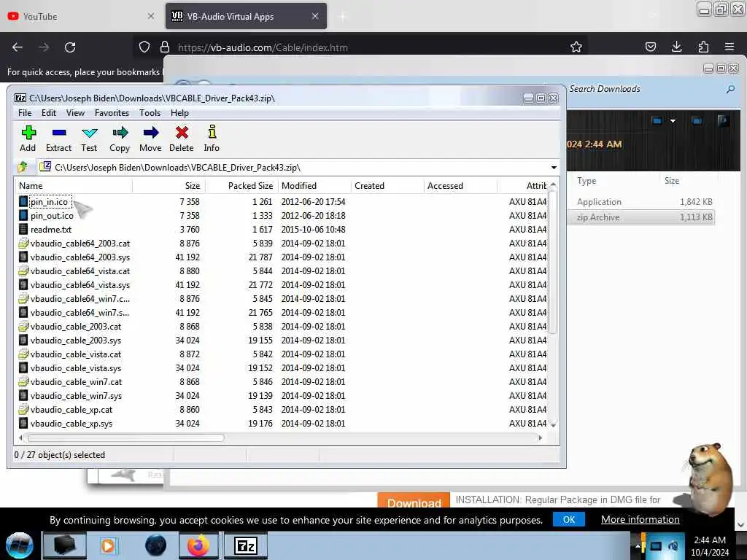
Task: Click the Save to Pocket icon
Action: pos(650,47)
